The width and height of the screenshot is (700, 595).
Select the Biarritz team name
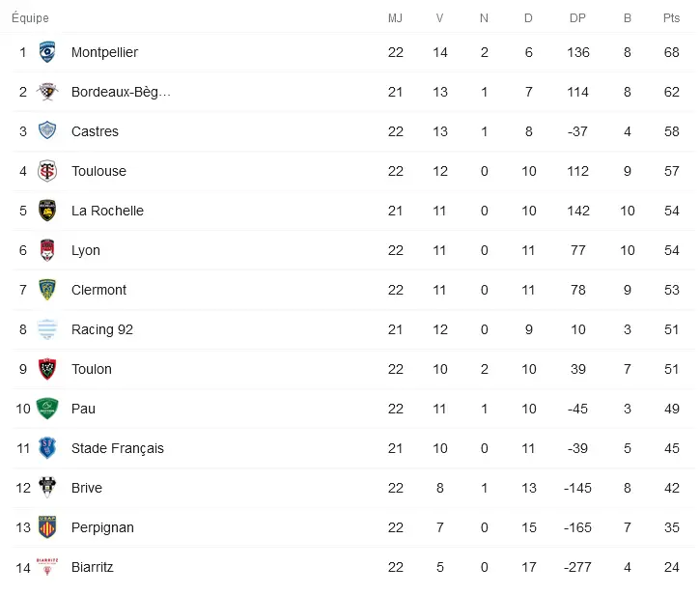(92, 567)
